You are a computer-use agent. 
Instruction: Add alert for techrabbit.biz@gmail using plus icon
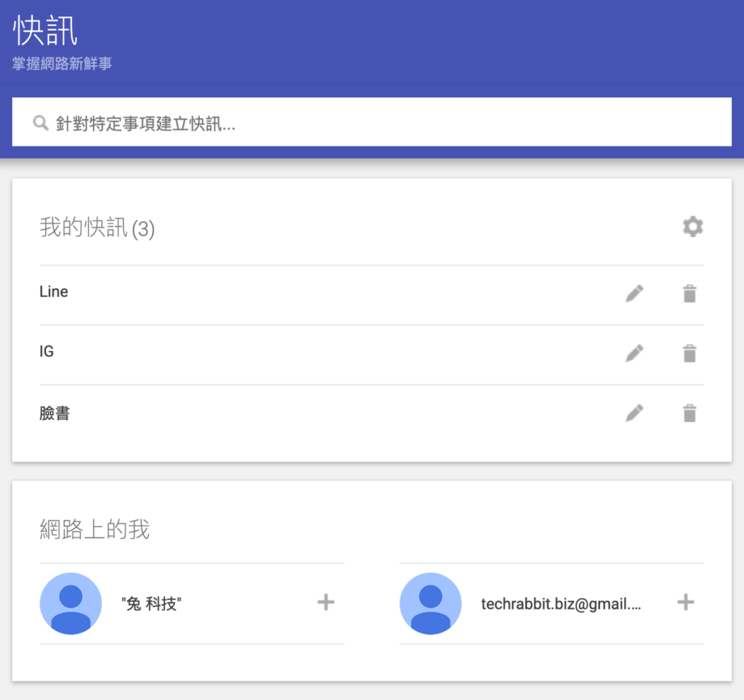tap(686, 603)
